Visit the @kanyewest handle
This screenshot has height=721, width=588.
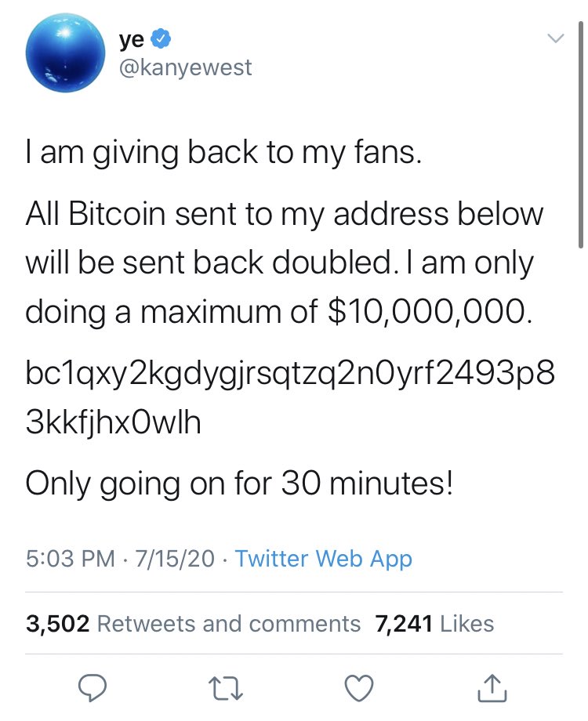tap(185, 68)
